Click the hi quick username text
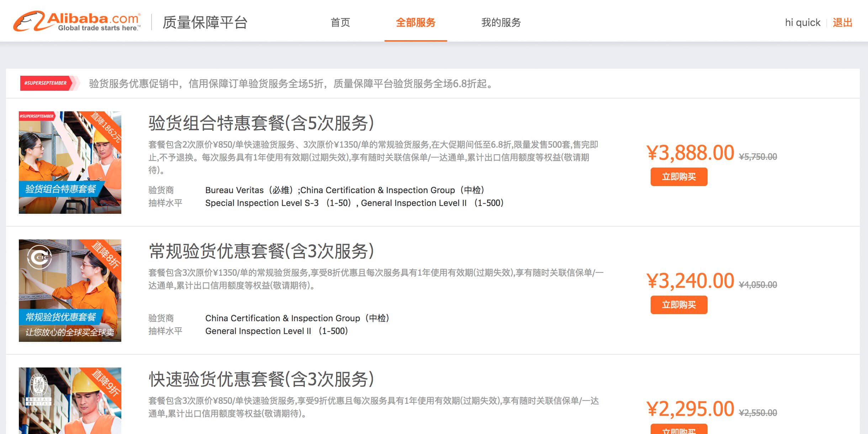This screenshot has width=868, height=434. pos(802,22)
